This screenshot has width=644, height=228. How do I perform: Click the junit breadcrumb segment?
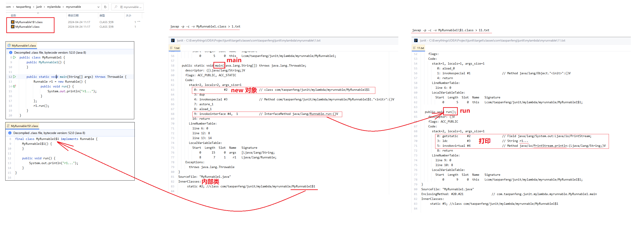[39, 7]
